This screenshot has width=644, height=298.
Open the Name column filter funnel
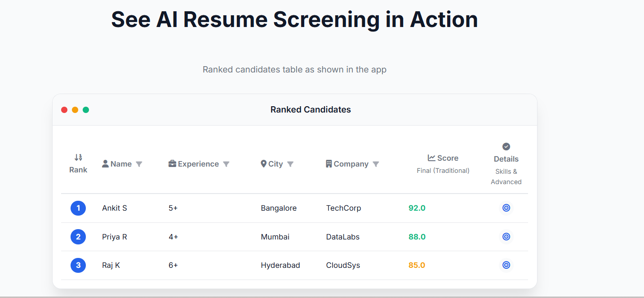[139, 164]
